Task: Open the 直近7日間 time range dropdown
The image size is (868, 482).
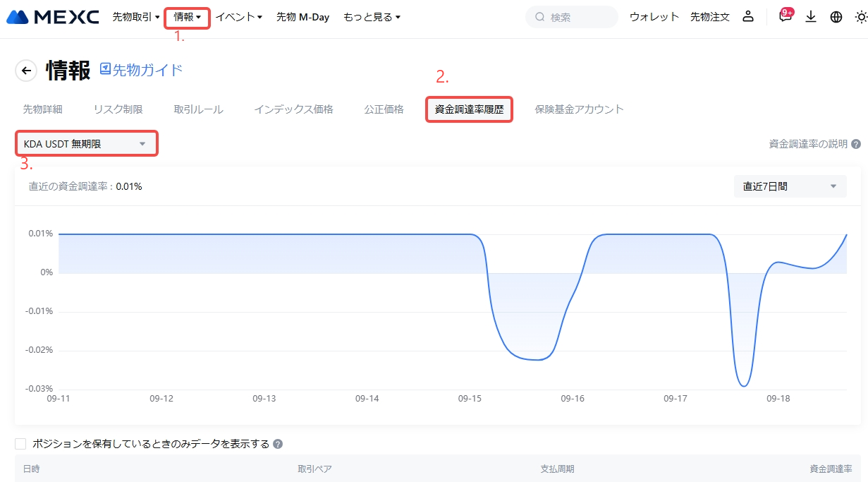Action: pyautogui.click(x=790, y=186)
